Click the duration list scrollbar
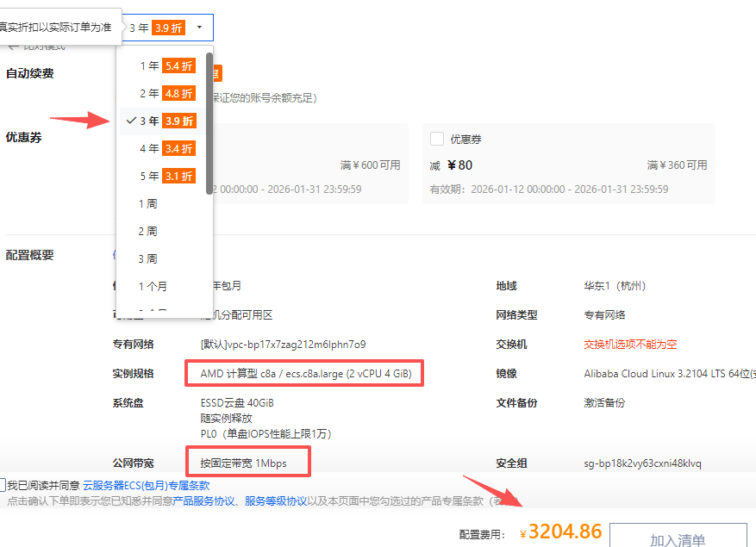756x547 pixels. click(209, 121)
